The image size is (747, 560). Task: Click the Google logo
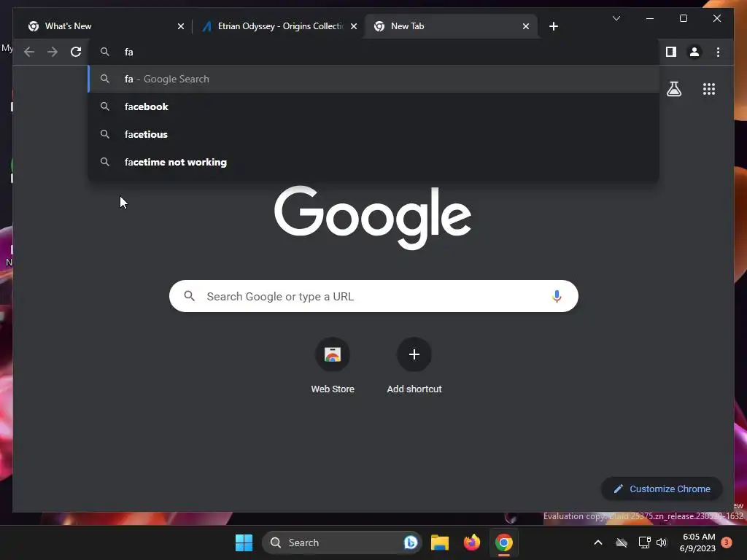(373, 217)
